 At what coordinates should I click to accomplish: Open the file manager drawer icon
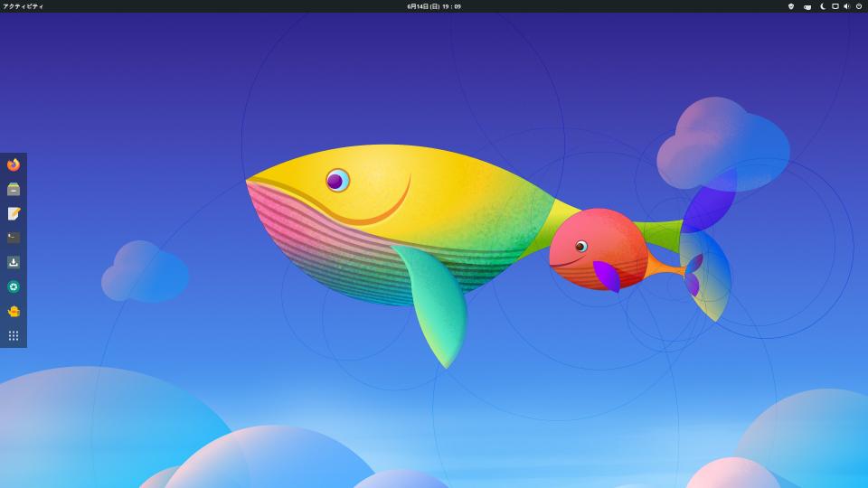click(x=14, y=189)
